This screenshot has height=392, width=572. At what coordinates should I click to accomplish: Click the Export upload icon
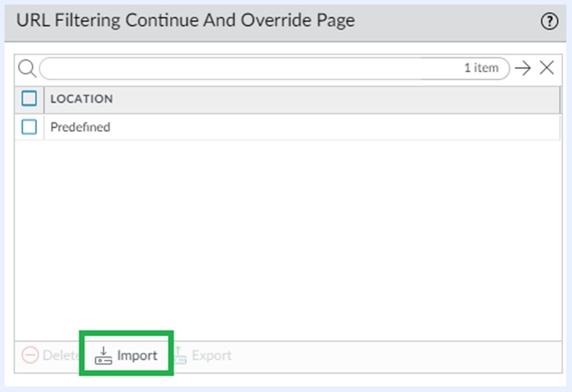pyautogui.click(x=179, y=356)
